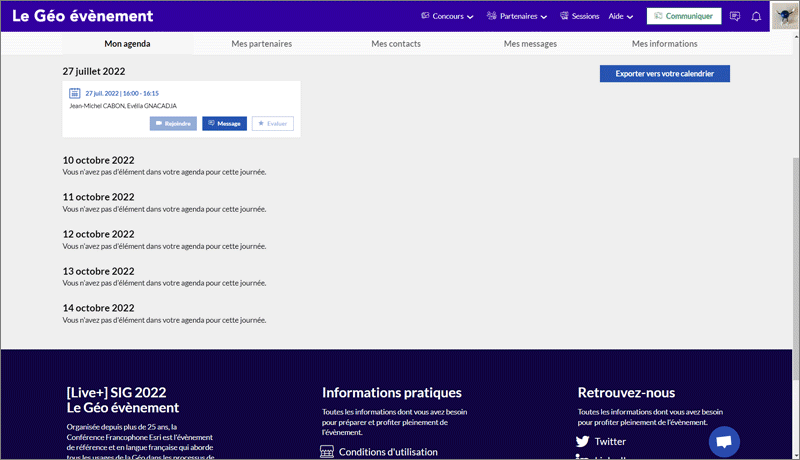Viewport: 800px width, 460px height.
Task: Click the Le Géo évènement logo
Action: (83, 16)
